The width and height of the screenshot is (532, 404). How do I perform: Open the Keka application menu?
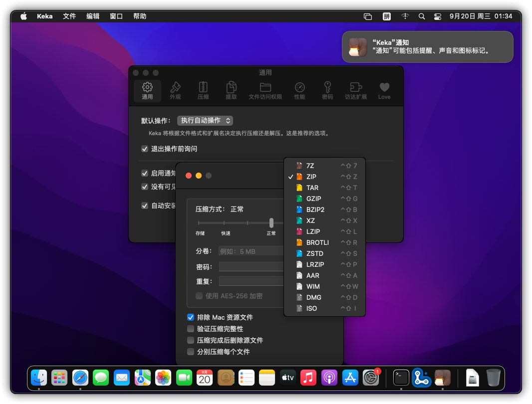45,16
